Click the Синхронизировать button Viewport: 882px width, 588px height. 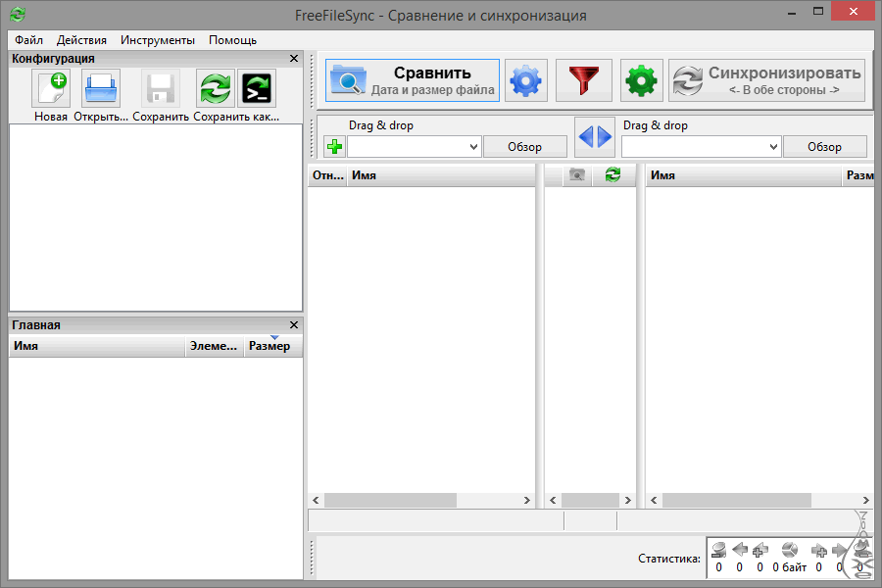(766, 80)
